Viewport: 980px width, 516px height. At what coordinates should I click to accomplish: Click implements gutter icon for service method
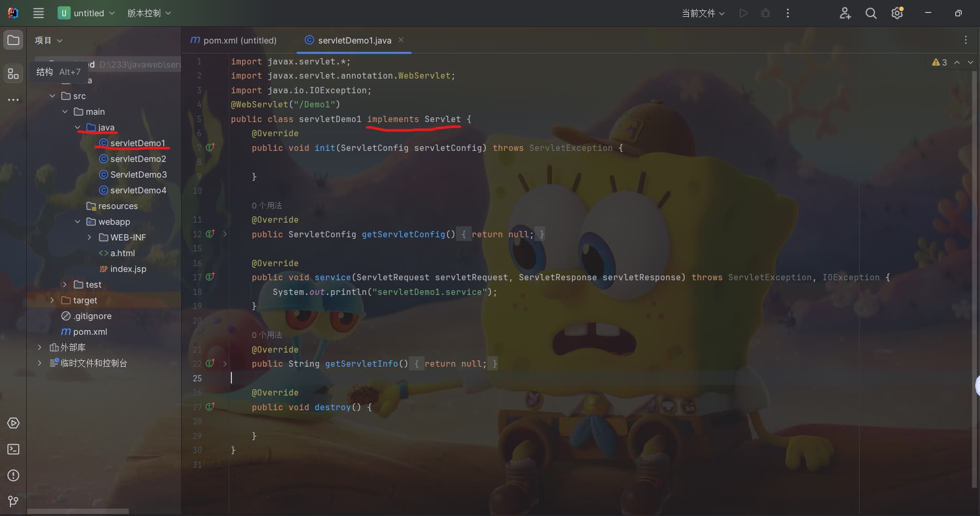210,277
